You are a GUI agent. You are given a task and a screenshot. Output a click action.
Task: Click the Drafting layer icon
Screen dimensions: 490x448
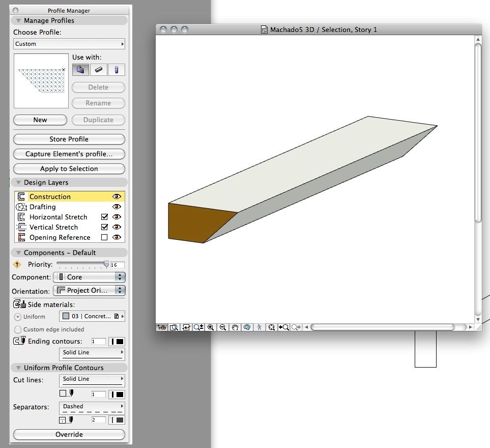coord(21,207)
